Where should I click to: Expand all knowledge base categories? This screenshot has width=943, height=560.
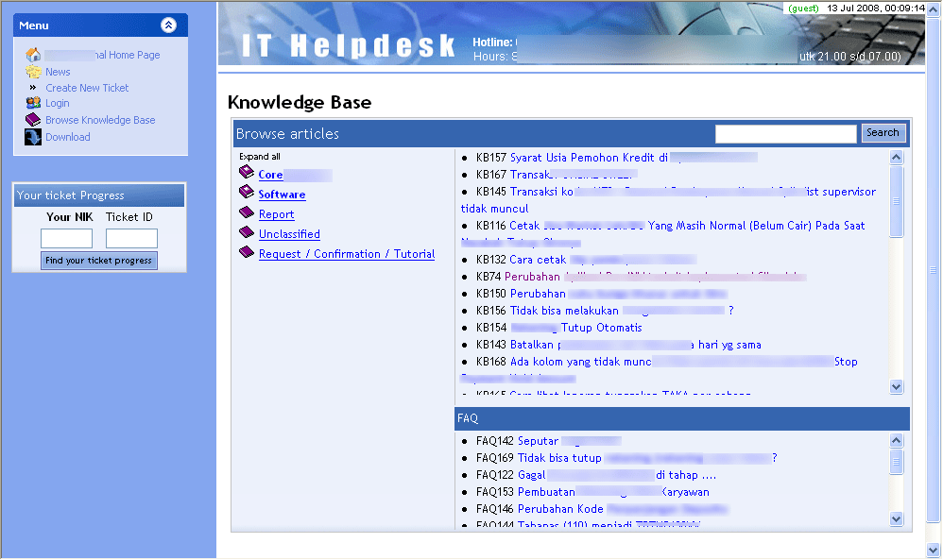pyautogui.click(x=260, y=157)
